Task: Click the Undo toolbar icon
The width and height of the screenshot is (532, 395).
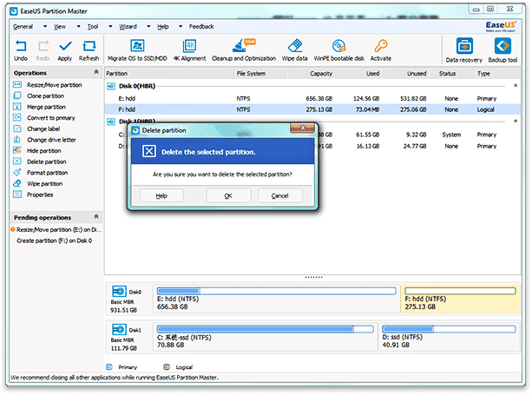Action: pyautogui.click(x=21, y=50)
